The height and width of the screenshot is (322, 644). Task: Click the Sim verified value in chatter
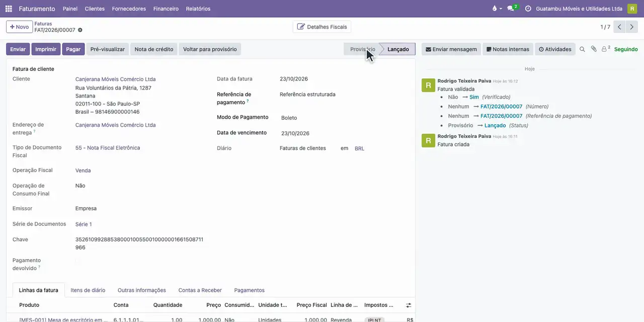pos(474,97)
